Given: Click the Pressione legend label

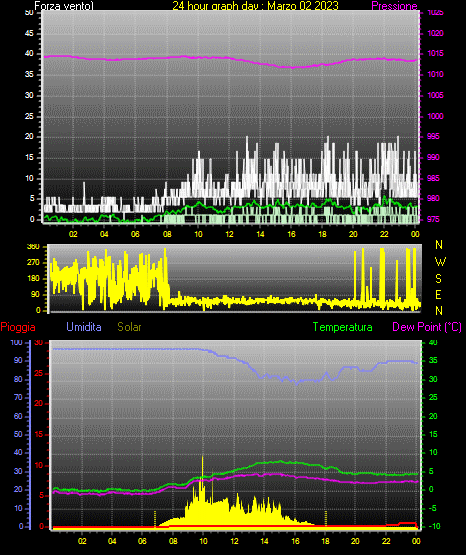Looking at the screenshot, I should click(394, 6).
